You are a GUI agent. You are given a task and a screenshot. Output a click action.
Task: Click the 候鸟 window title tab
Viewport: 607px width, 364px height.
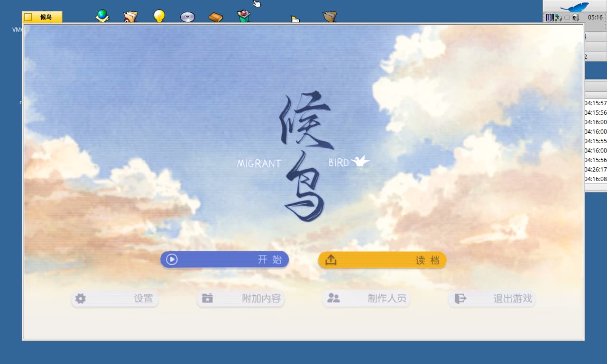[x=42, y=17]
